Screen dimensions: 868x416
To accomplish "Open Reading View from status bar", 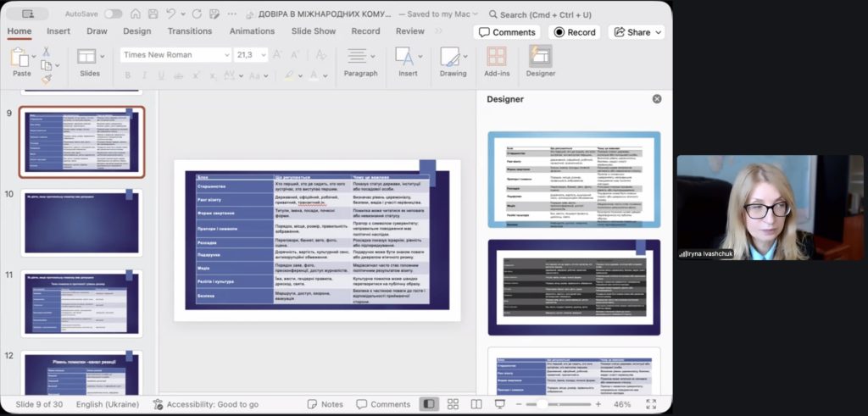I will [476, 404].
